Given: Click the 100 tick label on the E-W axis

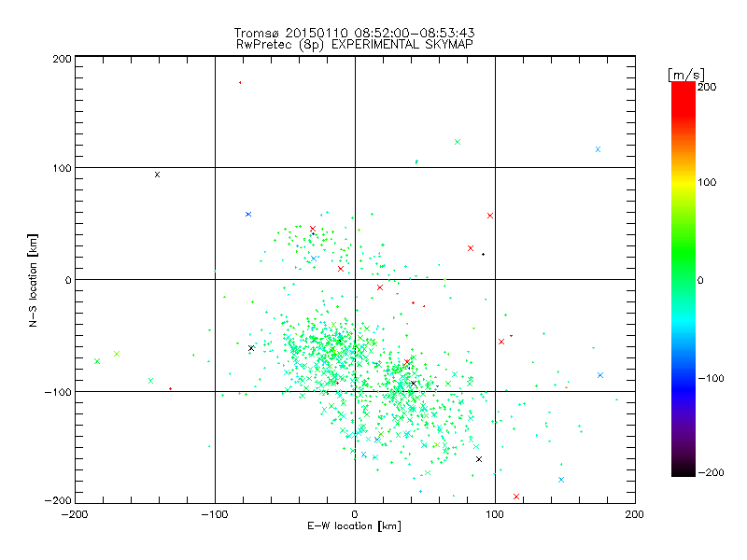Looking at the screenshot, I should click(495, 514).
